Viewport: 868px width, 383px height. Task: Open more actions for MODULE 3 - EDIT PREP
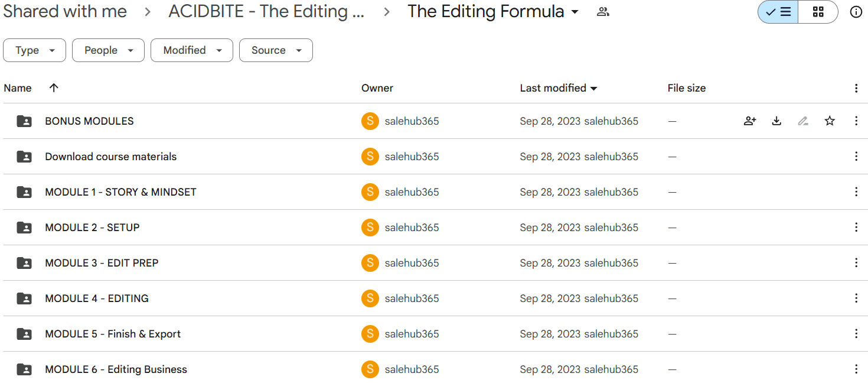856,263
